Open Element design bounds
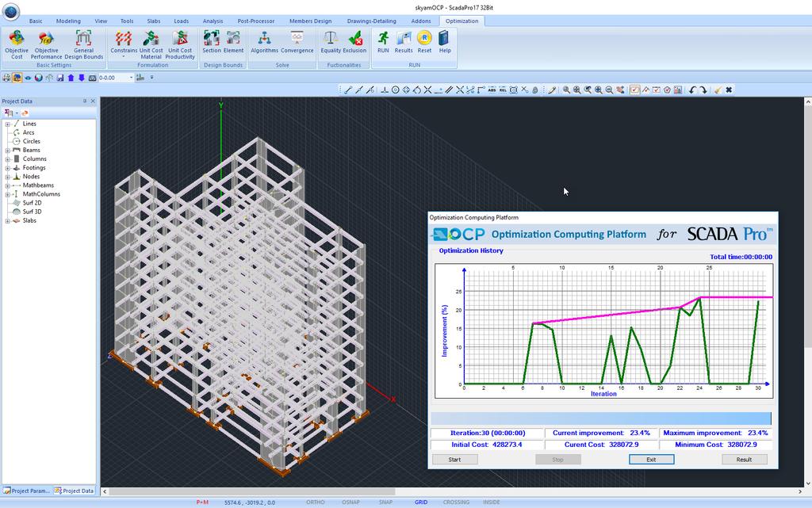812x508 pixels. (x=233, y=42)
